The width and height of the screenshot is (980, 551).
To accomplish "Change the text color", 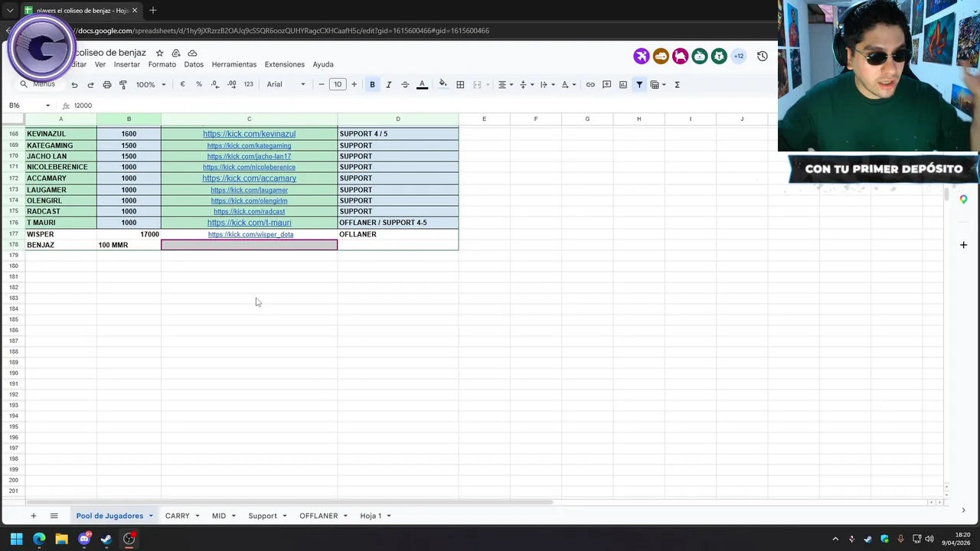I will coord(422,85).
